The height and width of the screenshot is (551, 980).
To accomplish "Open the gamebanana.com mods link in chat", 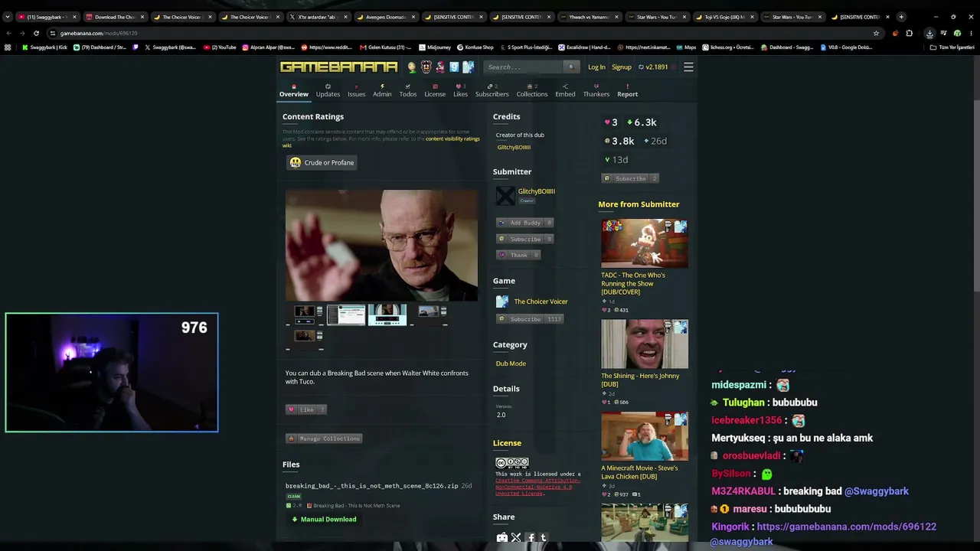I will [x=846, y=527].
